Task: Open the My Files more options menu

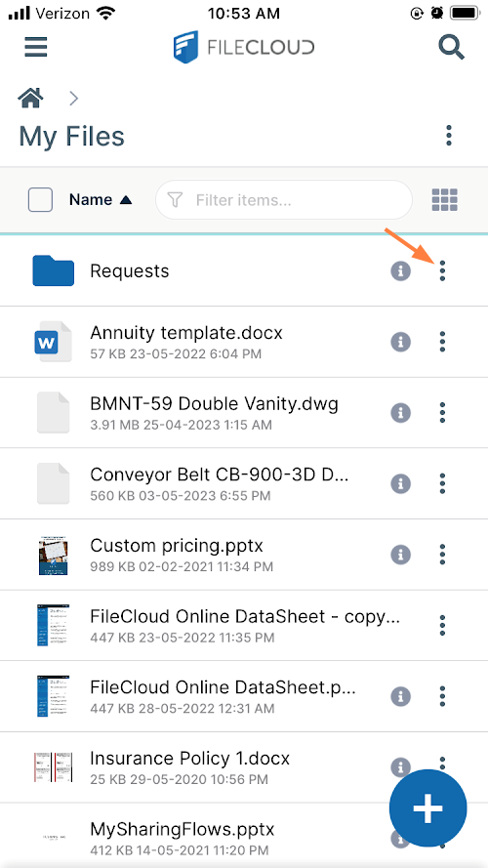Action: 449,136
